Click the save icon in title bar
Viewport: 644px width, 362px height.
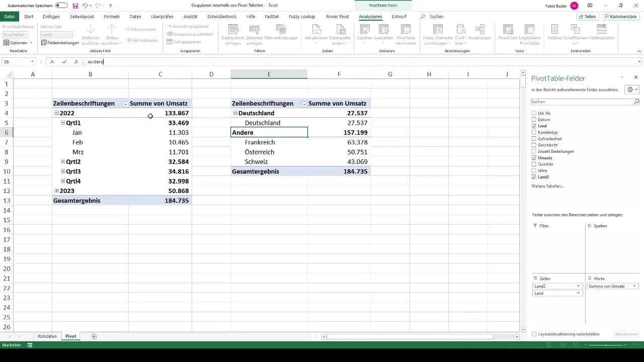(x=75, y=6)
